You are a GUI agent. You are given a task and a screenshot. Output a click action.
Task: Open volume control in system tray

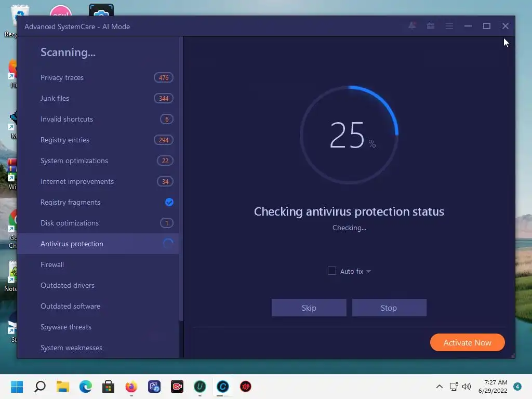pos(467,387)
